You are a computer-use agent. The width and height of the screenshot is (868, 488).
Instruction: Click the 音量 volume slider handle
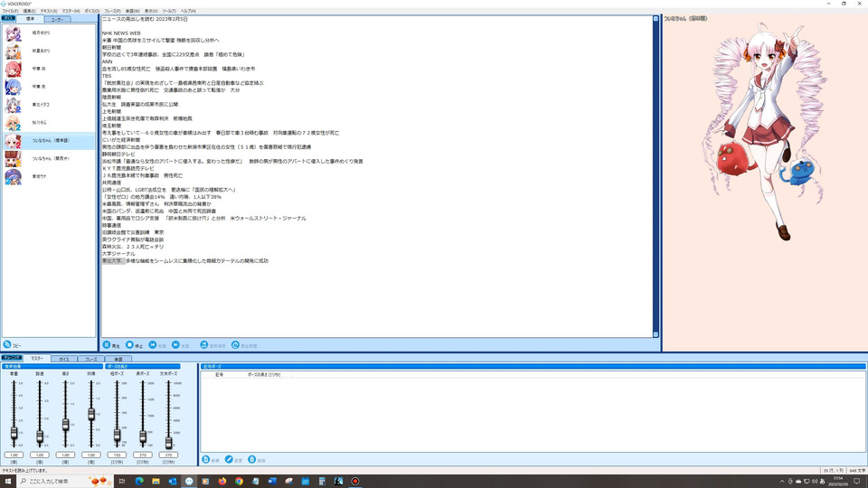[14, 433]
